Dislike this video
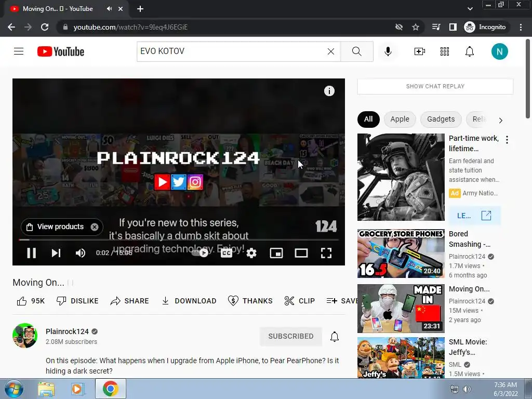This screenshot has width=532, height=399. (x=77, y=301)
